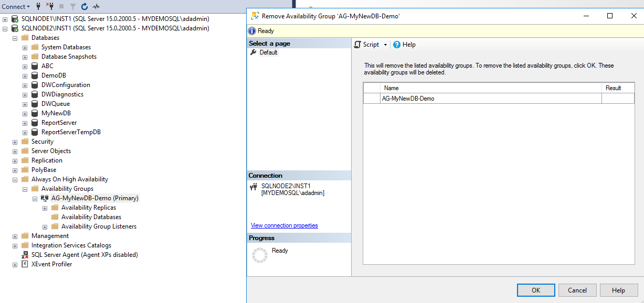The image size is (644, 303).
Task: Click the Name column header
Action: coord(491,88)
